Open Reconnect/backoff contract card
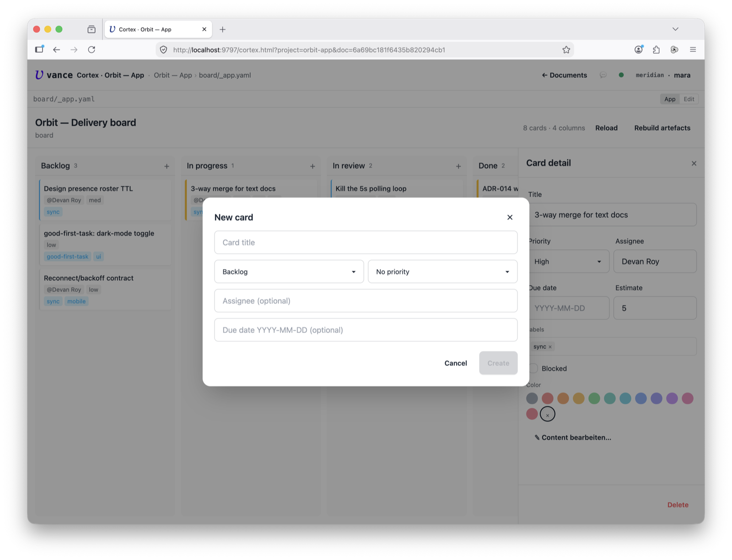The height and width of the screenshot is (560, 732). [105, 289]
